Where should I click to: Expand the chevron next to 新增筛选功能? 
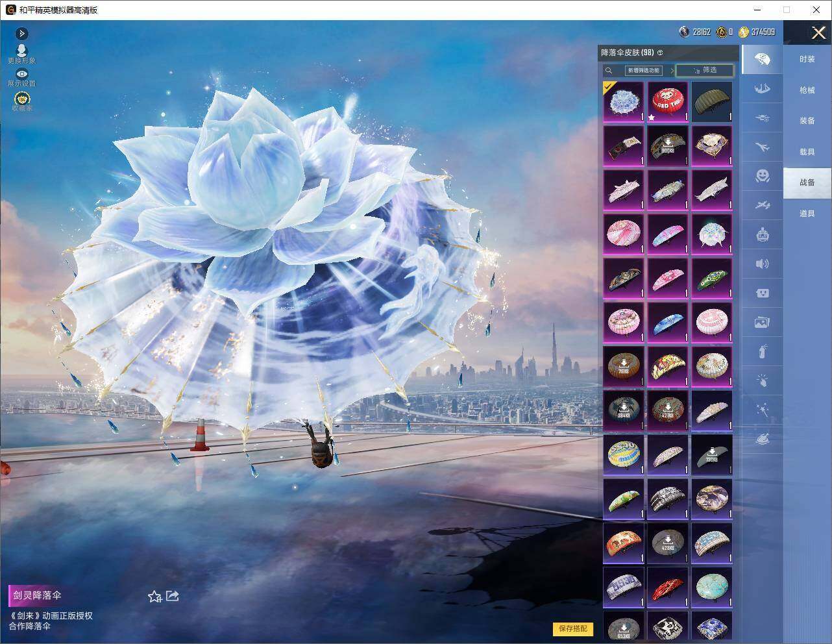pos(672,71)
